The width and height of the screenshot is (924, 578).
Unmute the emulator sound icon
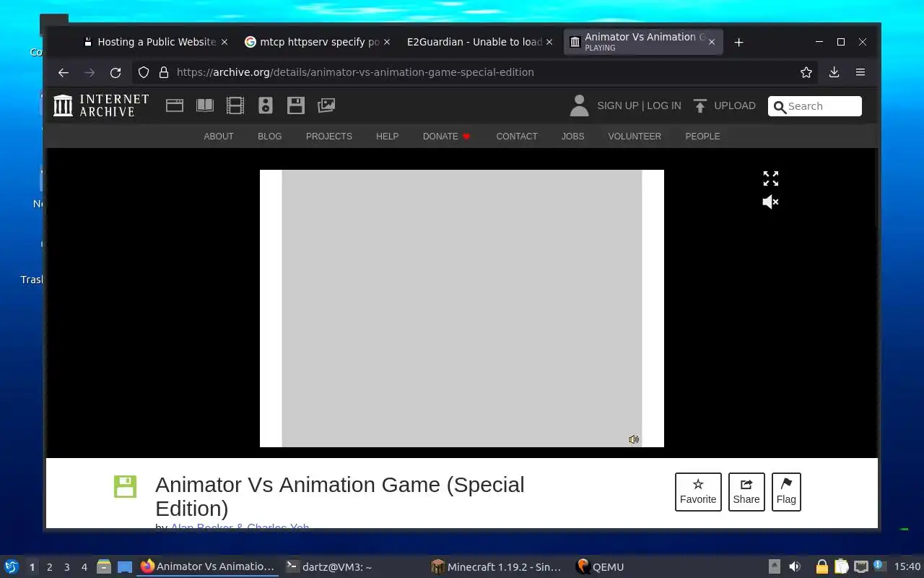[x=771, y=202]
